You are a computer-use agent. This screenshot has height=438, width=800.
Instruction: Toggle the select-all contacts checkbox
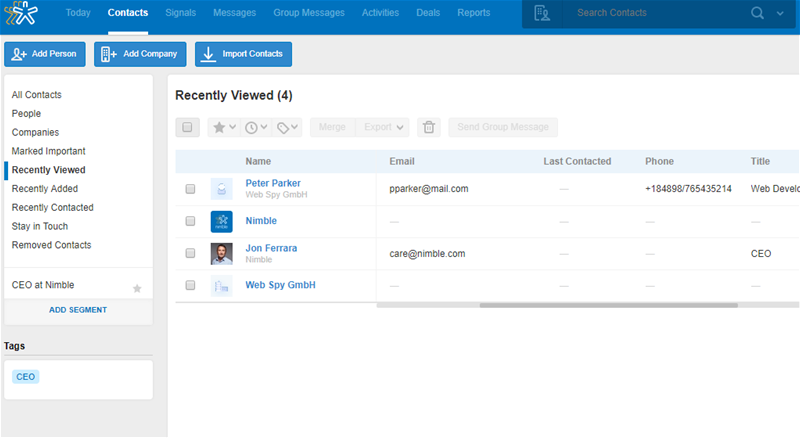187,127
